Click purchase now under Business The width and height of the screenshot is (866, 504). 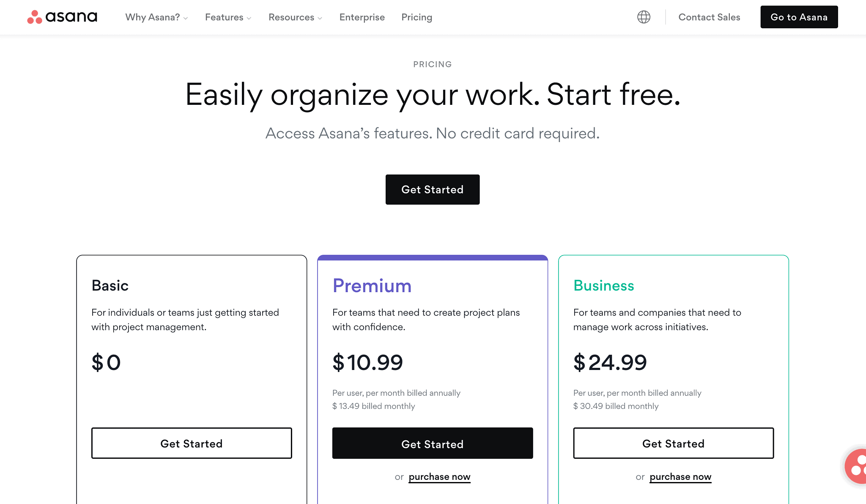tap(680, 477)
